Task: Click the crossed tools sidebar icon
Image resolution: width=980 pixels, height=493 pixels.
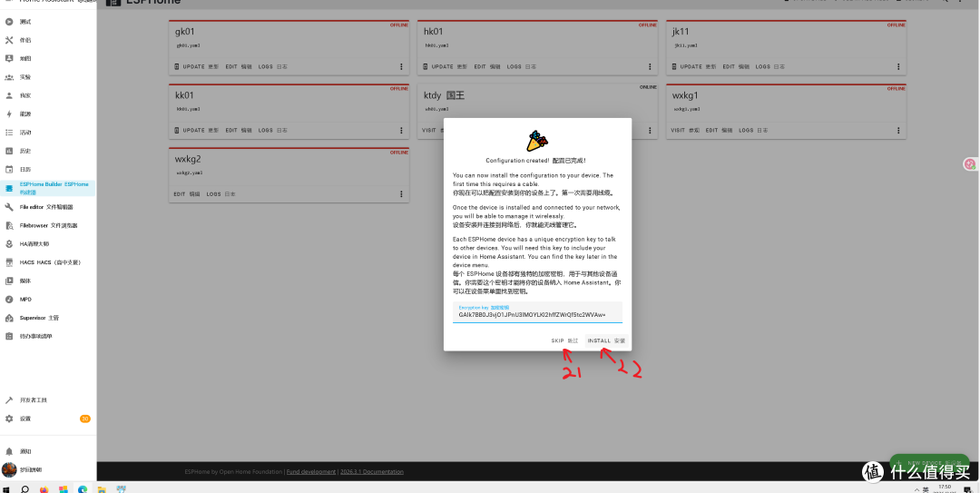Action: (9, 40)
